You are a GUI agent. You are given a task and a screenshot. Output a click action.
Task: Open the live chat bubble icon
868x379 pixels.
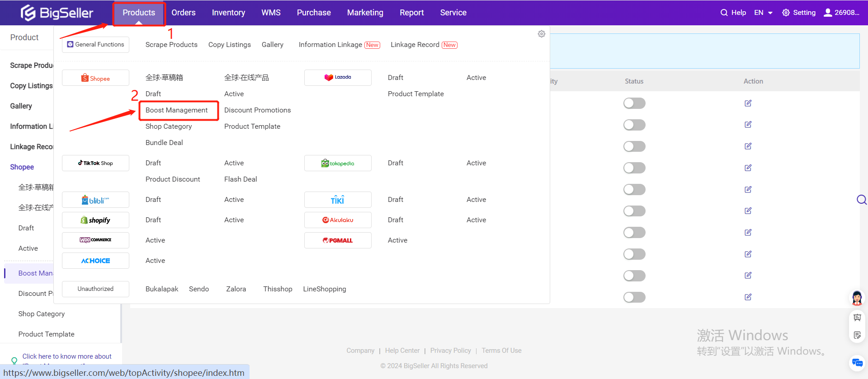tap(857, 363)
